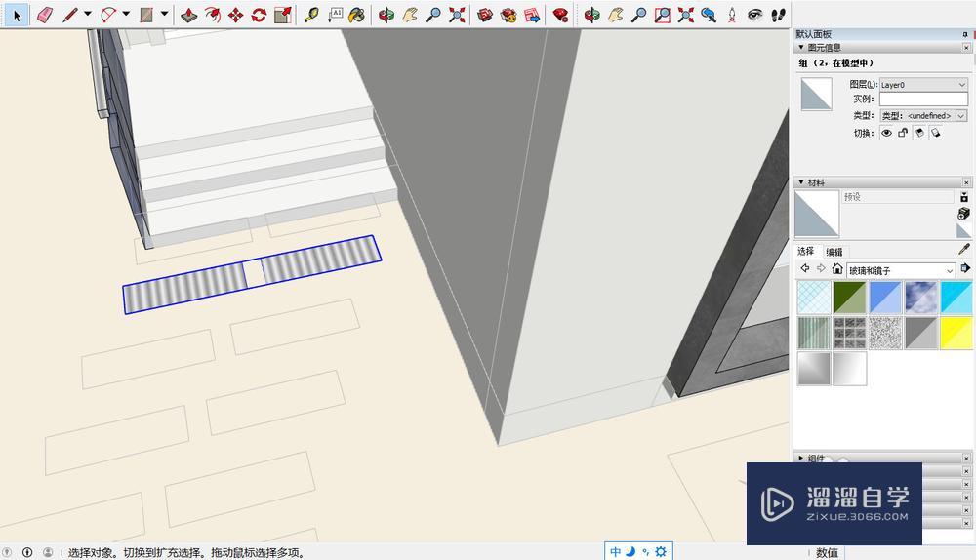976x560 pixels.
Task: Select the yellow glass swatch
Action: pos(956,333)
